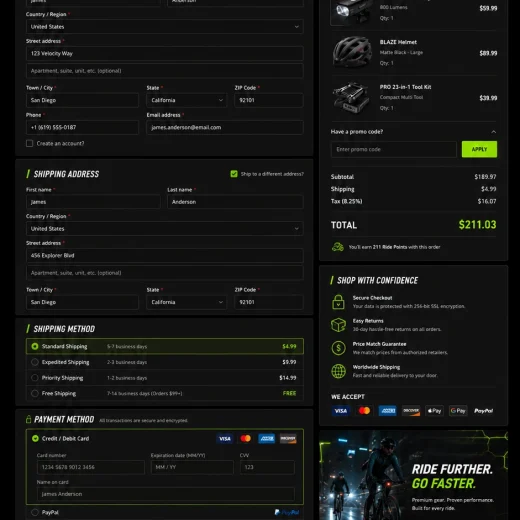This screenshot has height=520, width=520.
Task: Click the BLAZE Helmet product name
Action: tap(398, 42)
